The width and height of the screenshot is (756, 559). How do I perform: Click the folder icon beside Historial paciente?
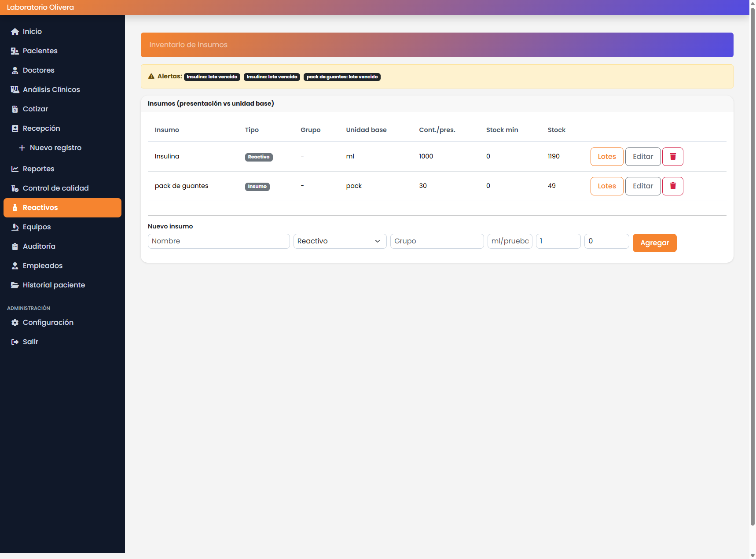[x=15, y=285]
